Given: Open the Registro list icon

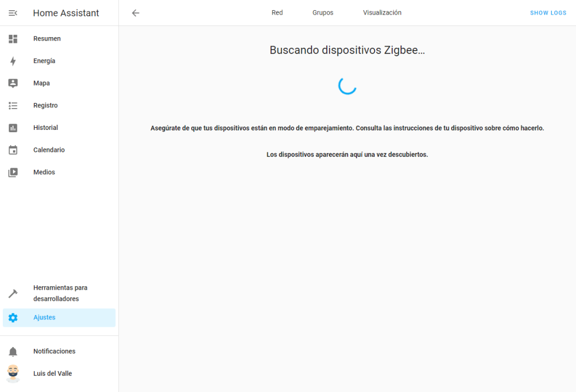Looking at the screenshot, I should tap(13, 105).
